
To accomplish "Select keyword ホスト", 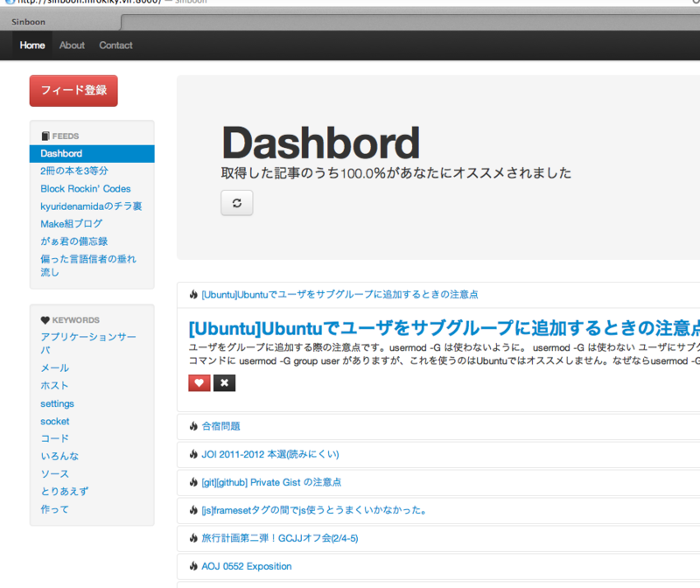I will [x=54, y=385].
